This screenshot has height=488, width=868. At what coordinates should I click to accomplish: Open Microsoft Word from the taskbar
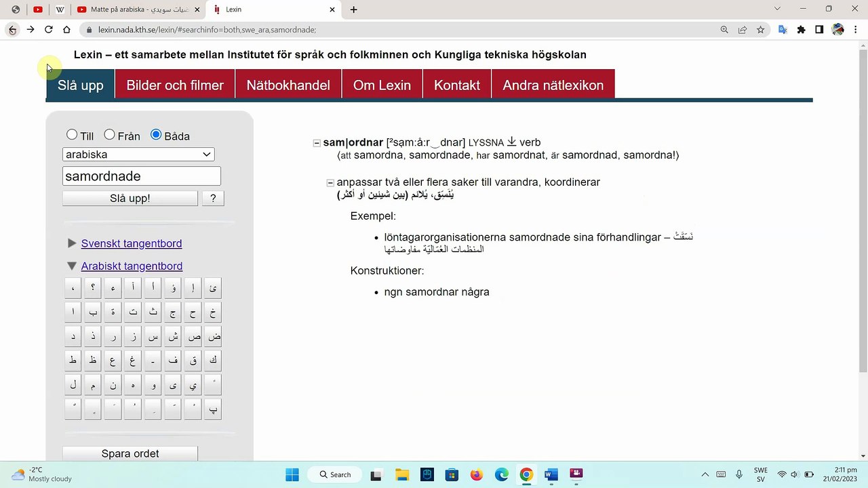[x=551, y=474]
